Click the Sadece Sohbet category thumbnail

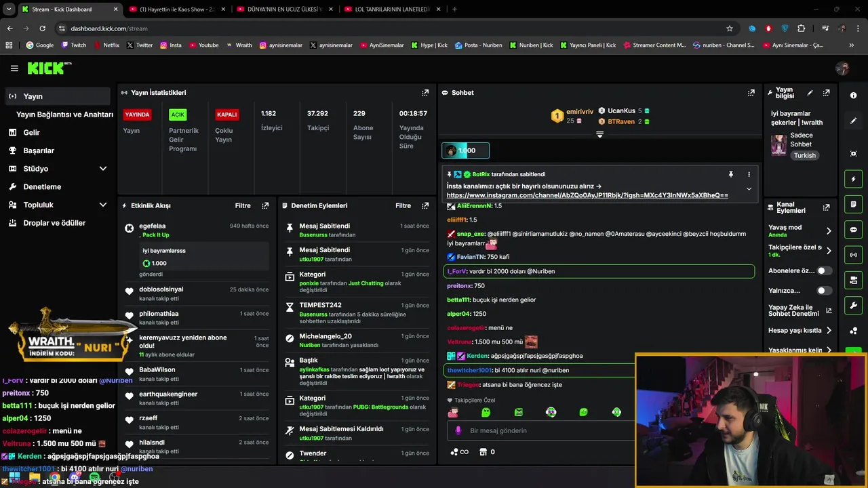pyautogui.click(x=778, y=144)
